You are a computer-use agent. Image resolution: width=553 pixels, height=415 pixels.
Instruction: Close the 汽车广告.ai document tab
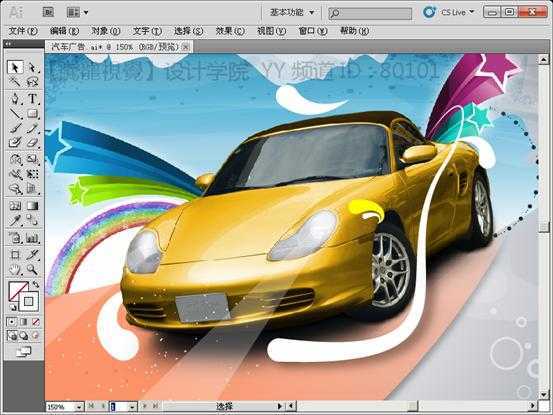point(186,47)
